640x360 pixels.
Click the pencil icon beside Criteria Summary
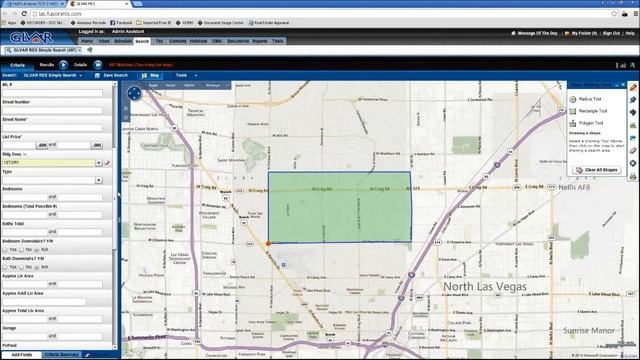(x=87, y=355)
